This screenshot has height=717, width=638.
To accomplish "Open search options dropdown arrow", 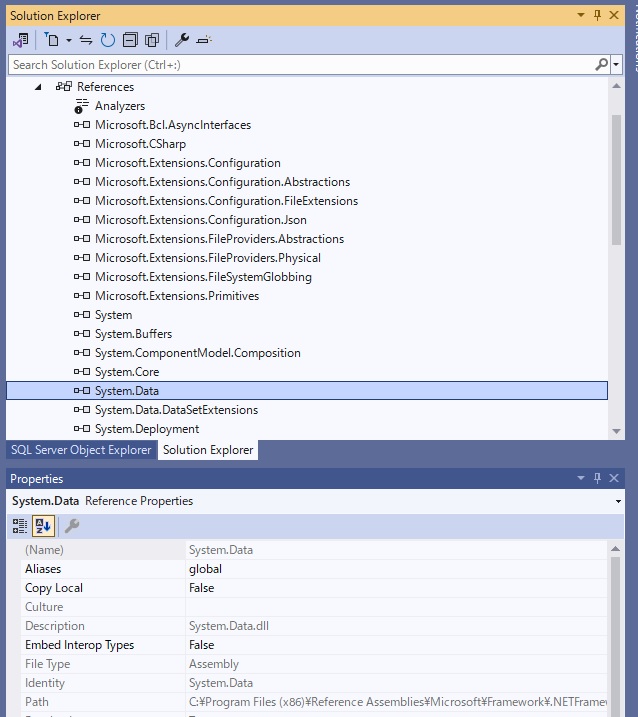I will [x=616, y=64].
